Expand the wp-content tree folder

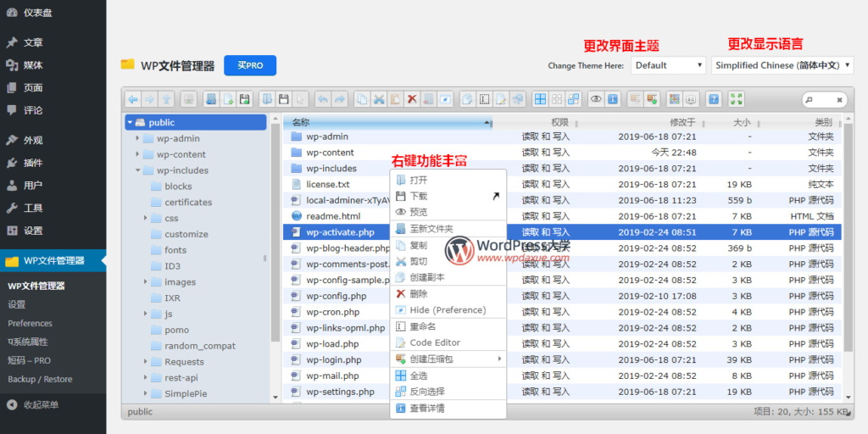[137, 154]
